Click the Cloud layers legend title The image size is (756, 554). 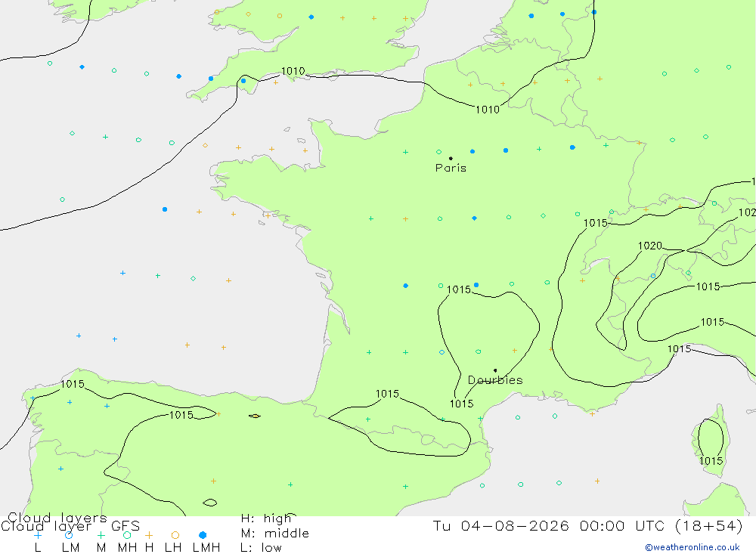(x=57, y=518)
